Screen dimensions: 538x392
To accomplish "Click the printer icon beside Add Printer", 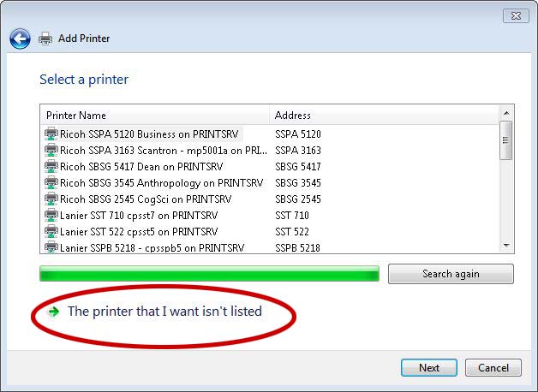I will pyautogui.click(x=45, y=39).
